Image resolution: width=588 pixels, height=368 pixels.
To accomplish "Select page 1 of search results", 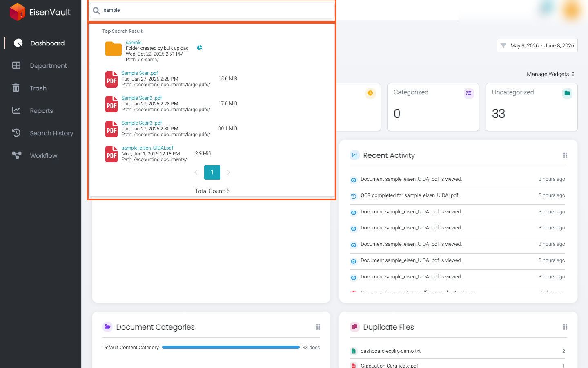I will coord(212,173).
